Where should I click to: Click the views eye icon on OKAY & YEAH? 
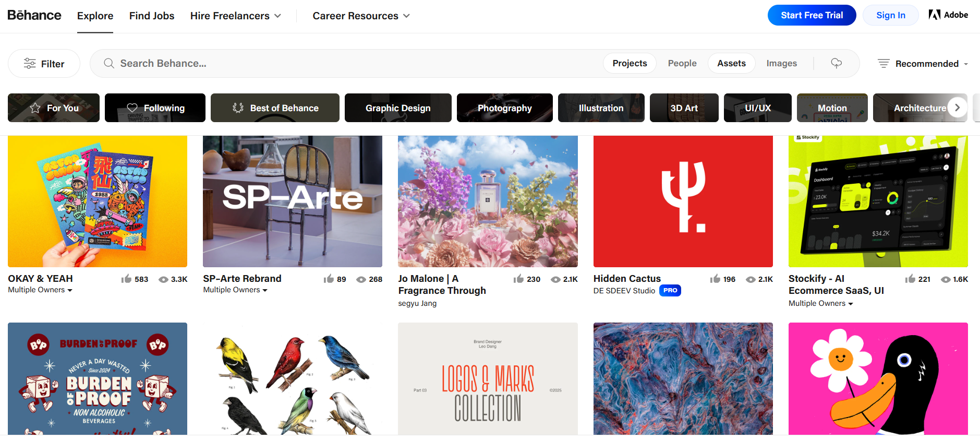coord(163,279)
